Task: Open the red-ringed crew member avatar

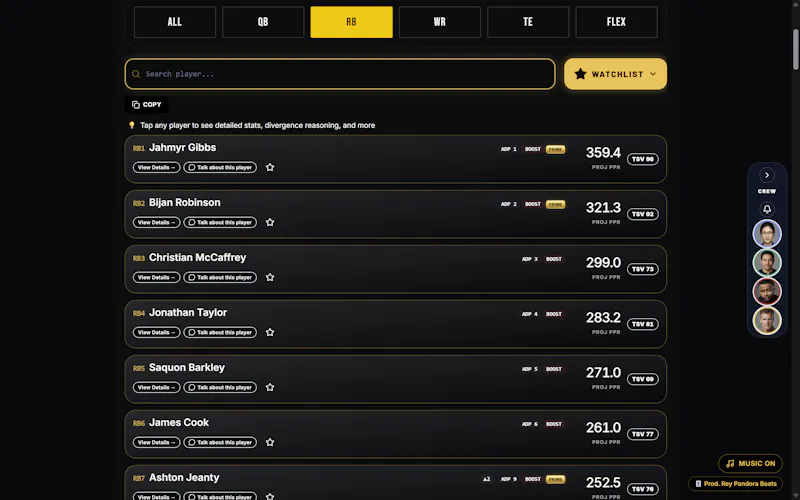Action: click(766, 292)
